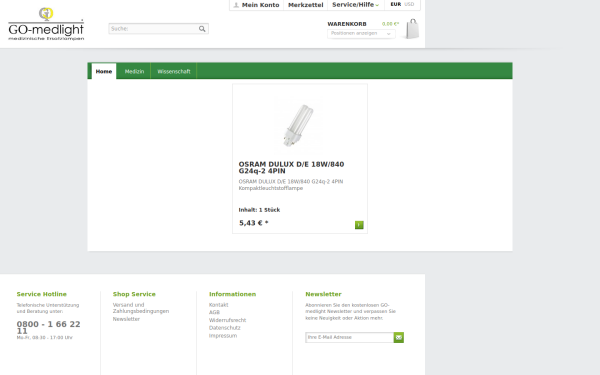
Task: Click the search magnifier icon
Action: click(x=202, y=29)
